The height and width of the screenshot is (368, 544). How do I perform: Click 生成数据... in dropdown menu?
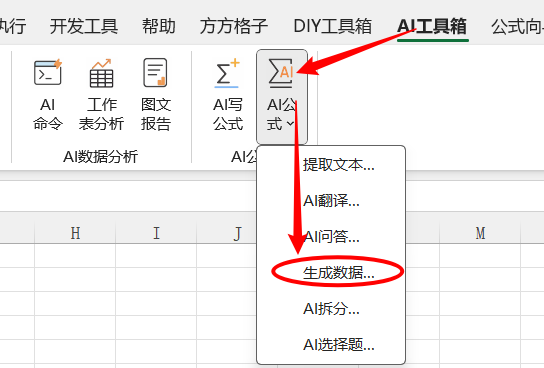pyautogui.click(x=339, y=273)
